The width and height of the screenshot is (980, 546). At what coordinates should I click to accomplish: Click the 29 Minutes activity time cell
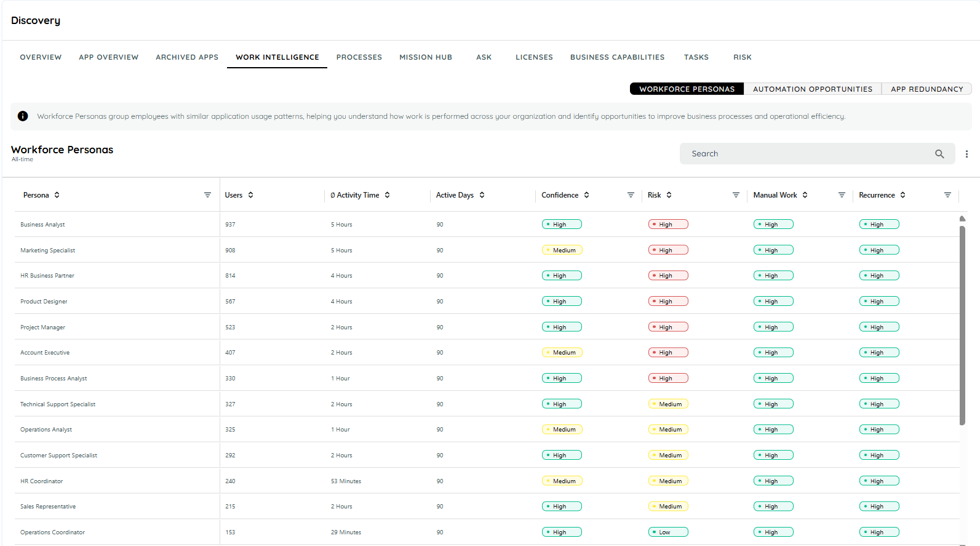pyautogui.click(x=346, y=532)
